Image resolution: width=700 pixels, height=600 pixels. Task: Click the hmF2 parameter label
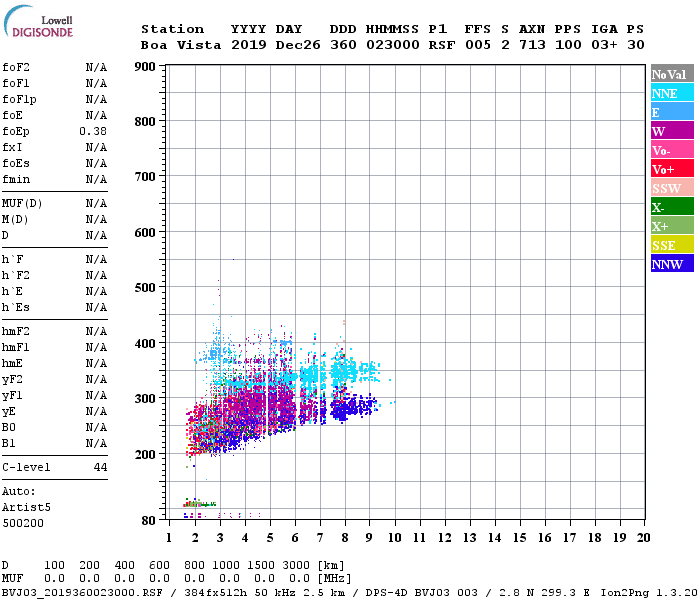point(16,331)
